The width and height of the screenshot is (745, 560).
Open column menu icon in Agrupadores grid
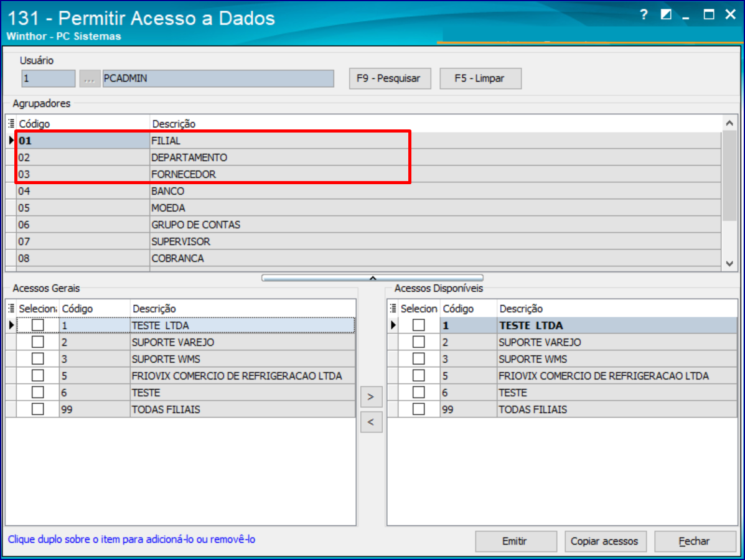(11, 124)
